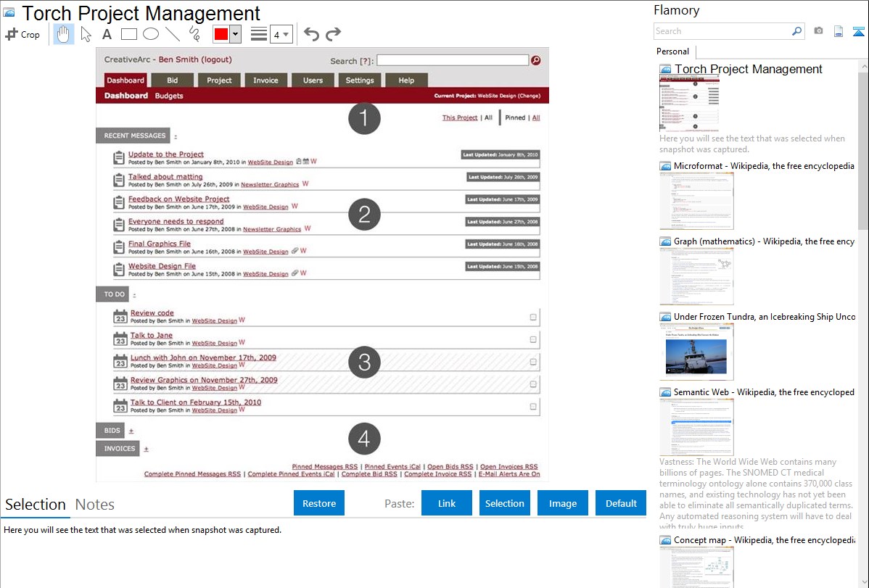Click the blue collapse-to-top triangle icon
Viewport: 869px width, 588px height.
click(858, 32)
